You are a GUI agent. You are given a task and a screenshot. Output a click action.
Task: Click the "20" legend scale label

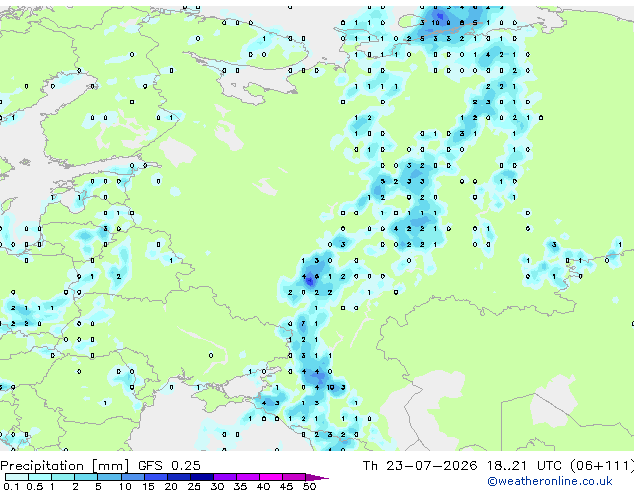[171, 486]
